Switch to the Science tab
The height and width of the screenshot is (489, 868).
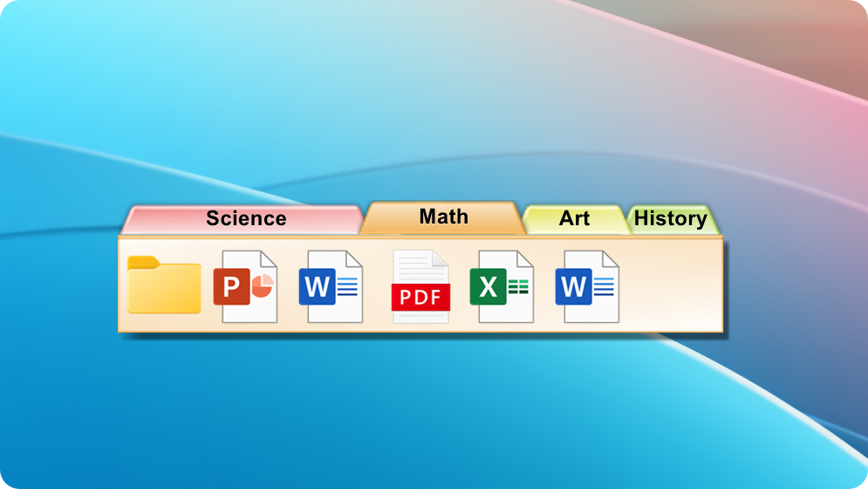243,219
